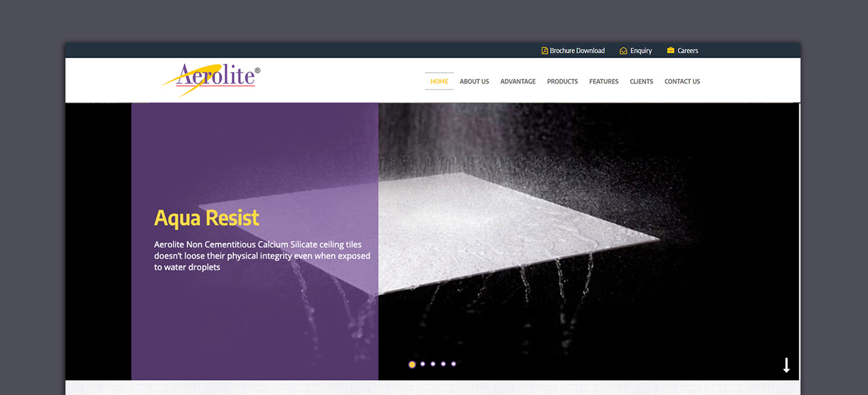The image size is (868, 395).
Task: Show the fifth and last slide dot
Action: click(453, 364)
